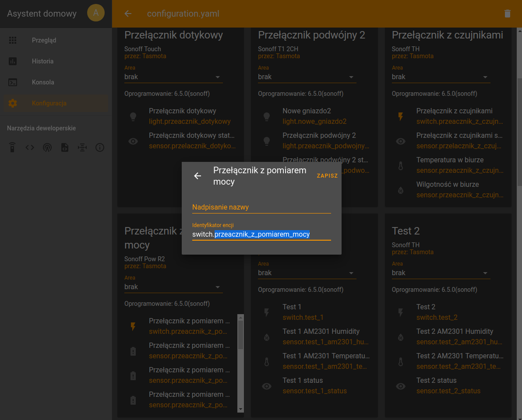Click the eye icon for sensor.przelacznik_z_czuj
Image resolution: width=522 pixels, height=420 pixels.
[401, 141]
